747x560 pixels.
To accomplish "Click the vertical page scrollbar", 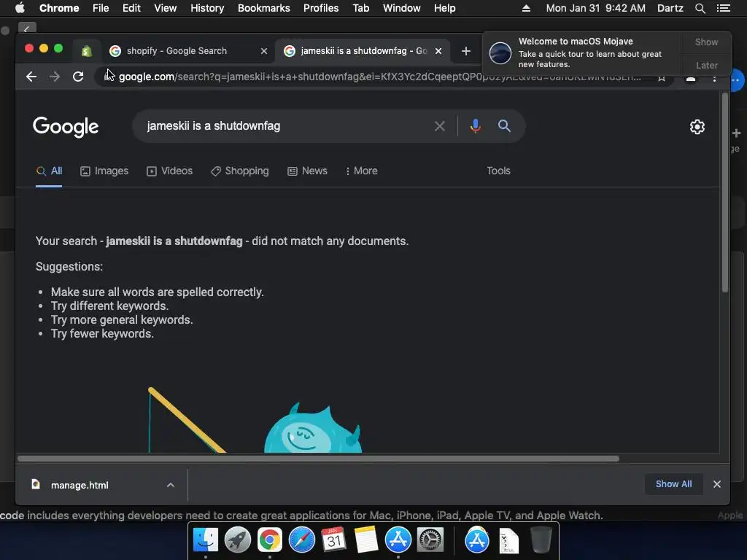I will 724,192.
